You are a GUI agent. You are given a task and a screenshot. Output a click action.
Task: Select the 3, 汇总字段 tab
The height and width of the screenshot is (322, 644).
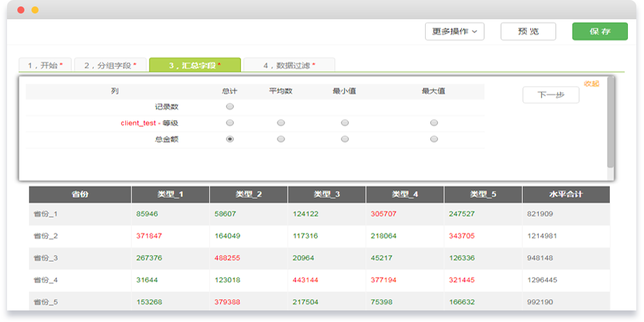tap(195, 65)
